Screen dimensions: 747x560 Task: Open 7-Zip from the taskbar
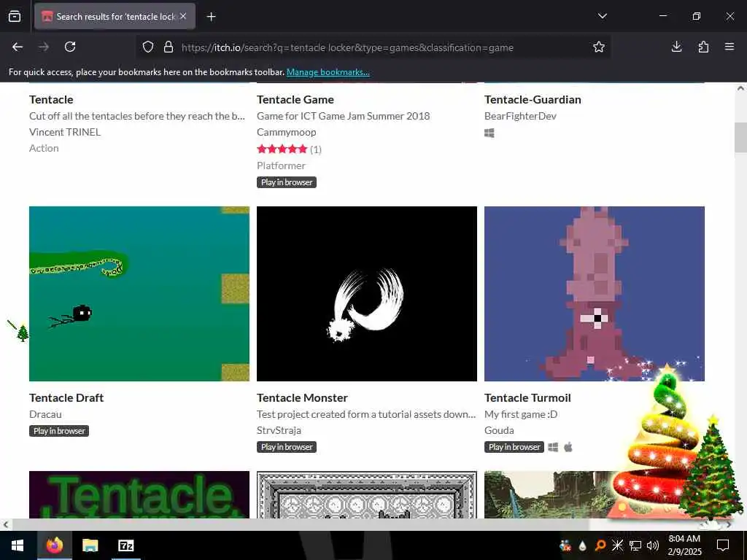point(125,545)
